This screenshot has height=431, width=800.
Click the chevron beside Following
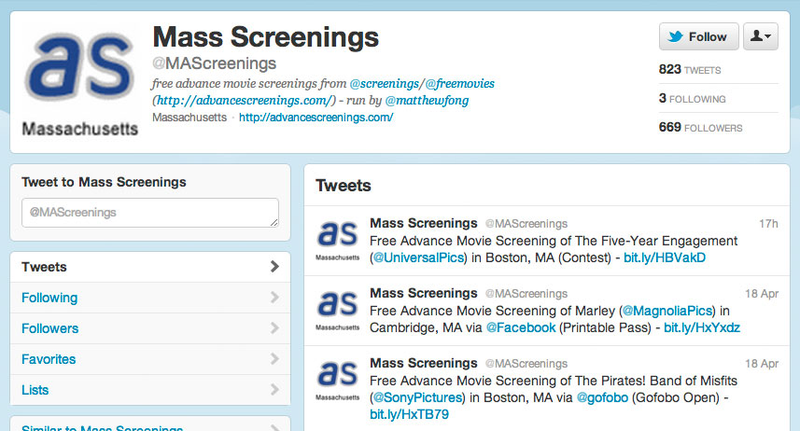(x=274, y=297)
